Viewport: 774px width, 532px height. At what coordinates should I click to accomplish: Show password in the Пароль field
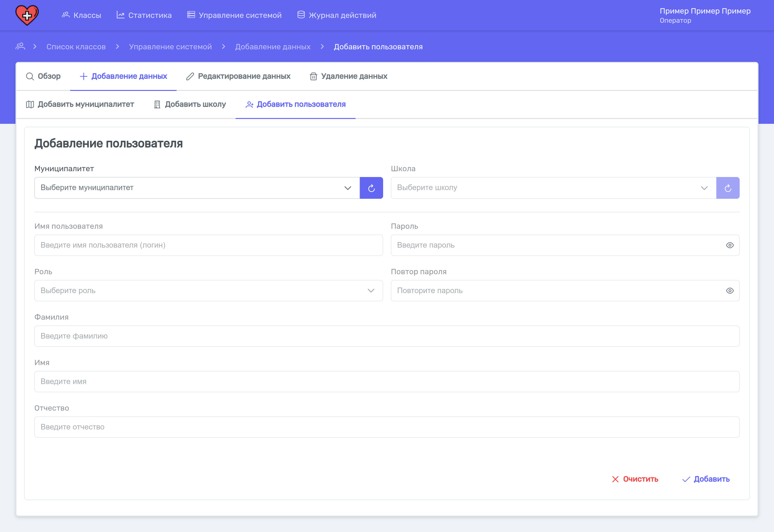coord(729,245)
